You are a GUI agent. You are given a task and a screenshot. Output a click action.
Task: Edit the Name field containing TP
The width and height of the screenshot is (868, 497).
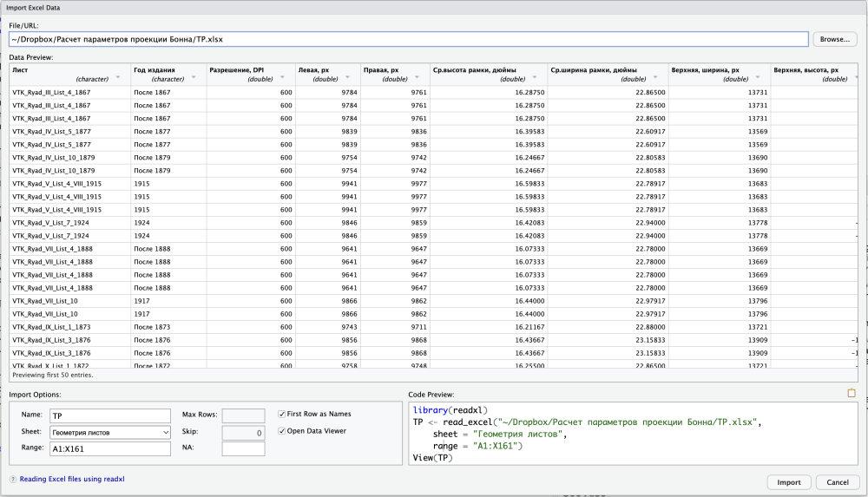109,415
